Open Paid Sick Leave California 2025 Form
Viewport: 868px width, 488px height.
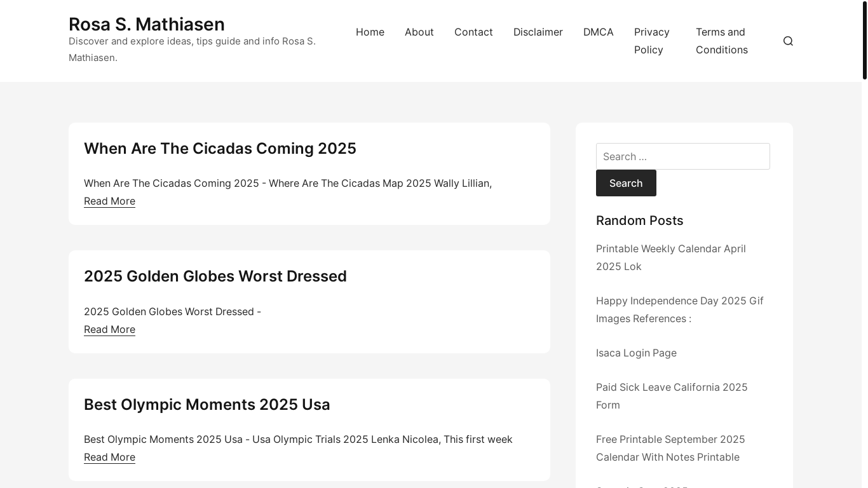(x=672, y=396)
